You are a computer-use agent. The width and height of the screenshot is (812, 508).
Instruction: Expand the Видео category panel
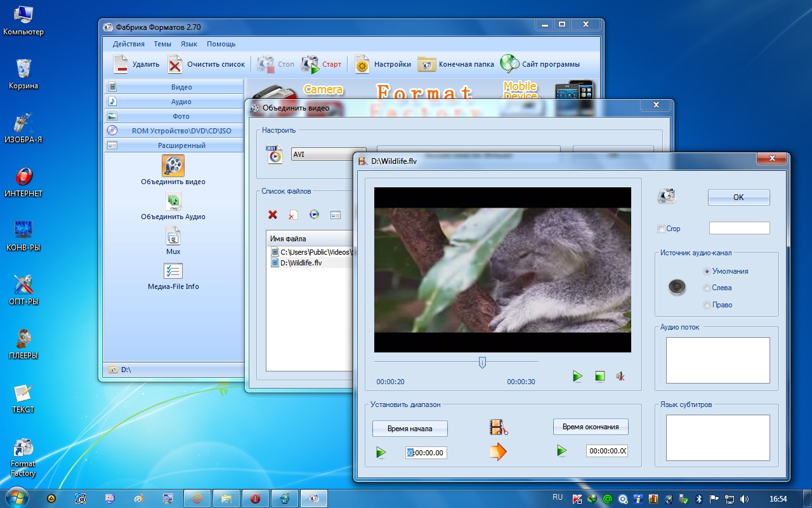tap(174, 87)
